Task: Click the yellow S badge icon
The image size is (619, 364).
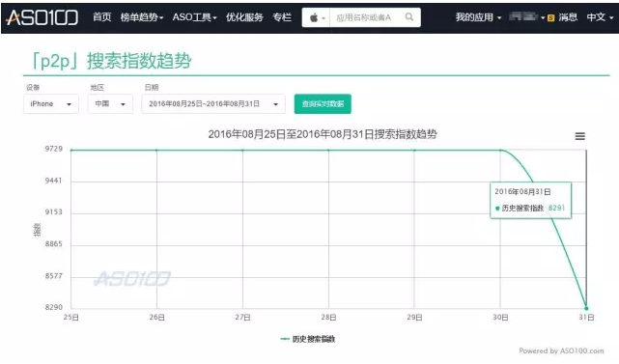Action: coord(551,17)
